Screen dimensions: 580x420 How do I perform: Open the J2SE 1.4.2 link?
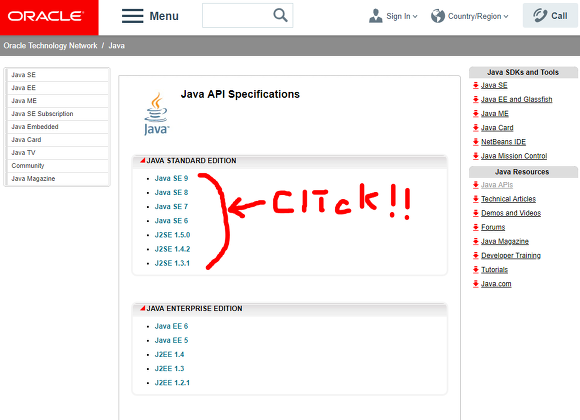click(172, 249)
